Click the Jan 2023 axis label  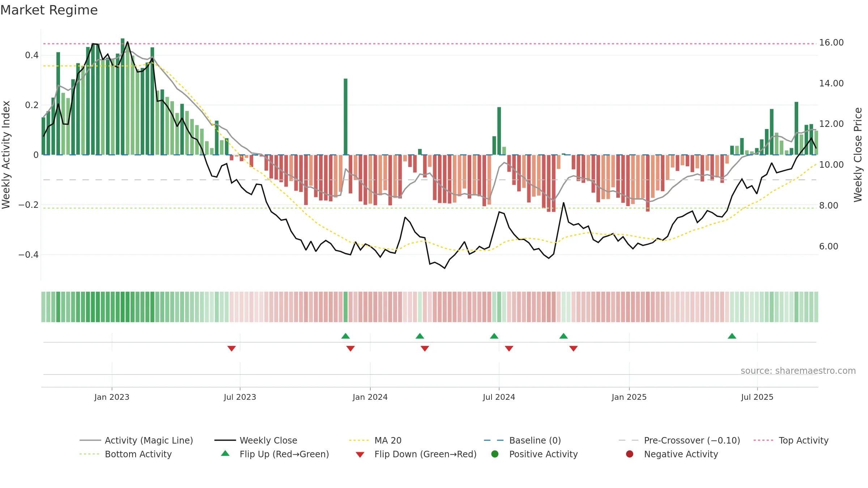click(x=112, y=397)
